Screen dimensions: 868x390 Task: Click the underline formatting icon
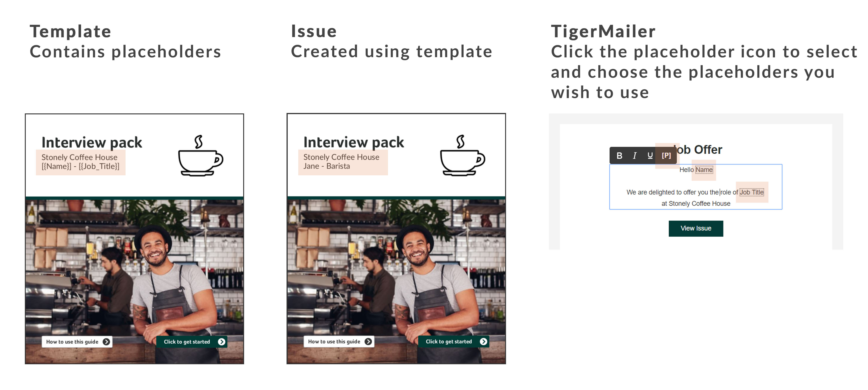tap(650, 156)
